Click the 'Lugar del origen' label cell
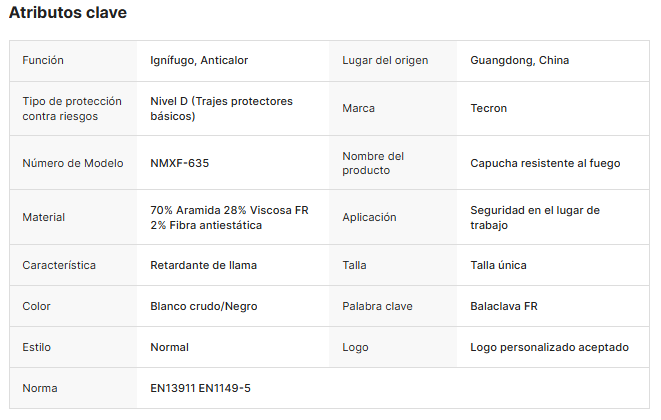Screen dimensions: 661x420 pos(385,60)
